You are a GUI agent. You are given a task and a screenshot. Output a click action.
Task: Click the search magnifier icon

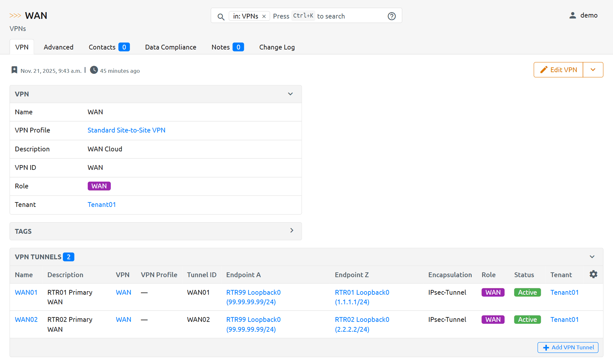click(221, 17)
